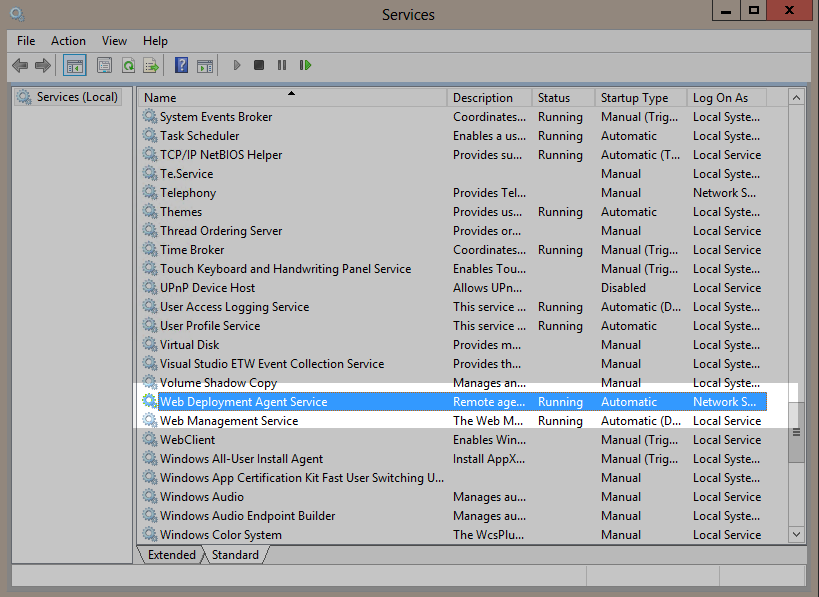Viewport: 819px width, 597px height.
Task: Toggle Show/Hide Console Tree toolbar icon
Action: 75,65
